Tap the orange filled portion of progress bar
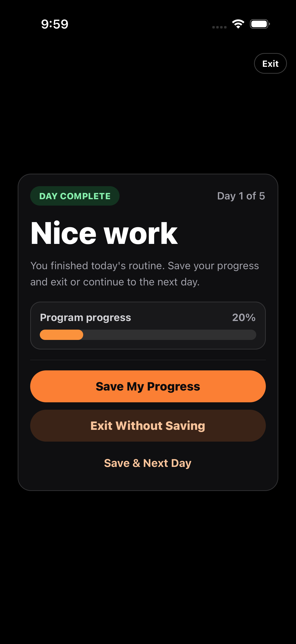This screenshot has height=644, width=296. coord(61,335)
